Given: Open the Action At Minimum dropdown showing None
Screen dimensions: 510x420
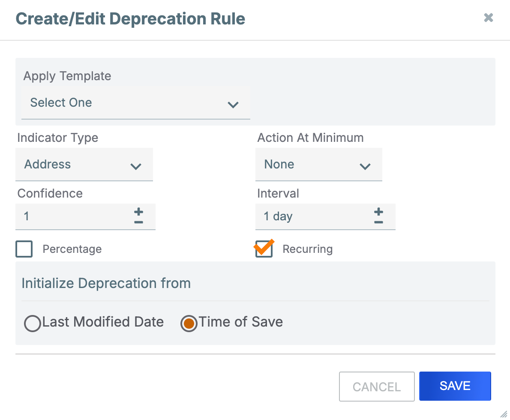Looking at the screenshot, I should (313, 165).
